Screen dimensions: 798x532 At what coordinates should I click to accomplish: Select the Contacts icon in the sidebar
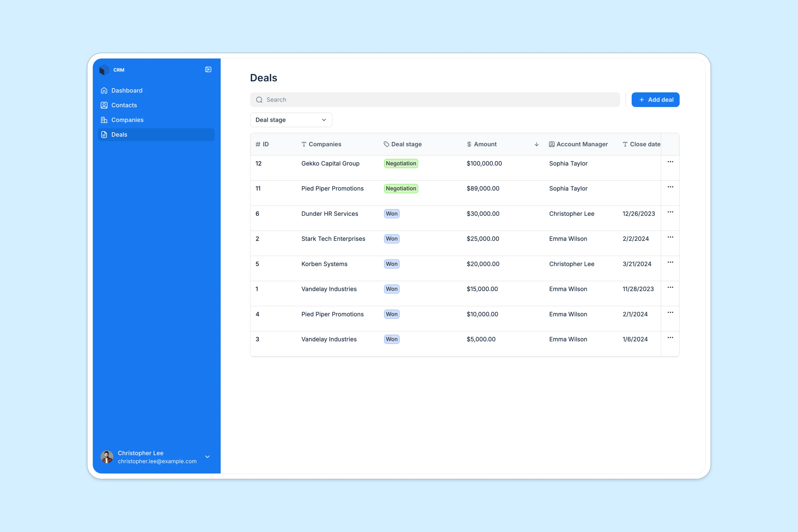(x=104, y=105)
